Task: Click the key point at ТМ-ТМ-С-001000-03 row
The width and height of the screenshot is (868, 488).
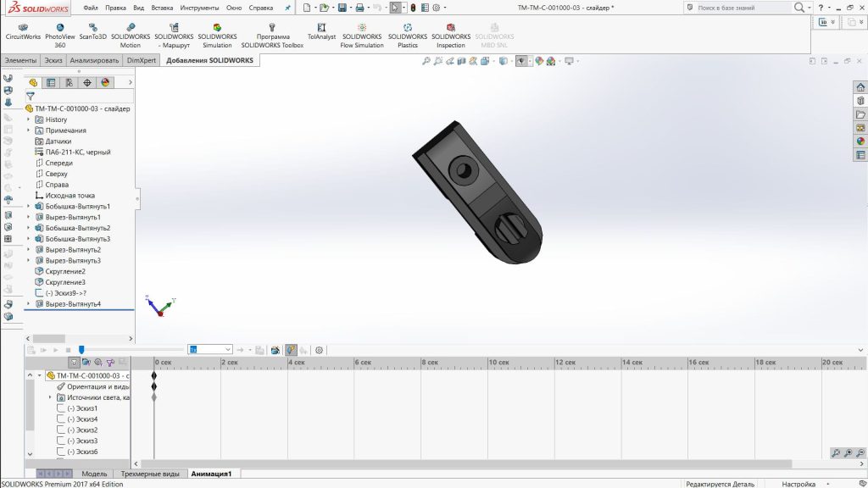Action: point(154,375)
